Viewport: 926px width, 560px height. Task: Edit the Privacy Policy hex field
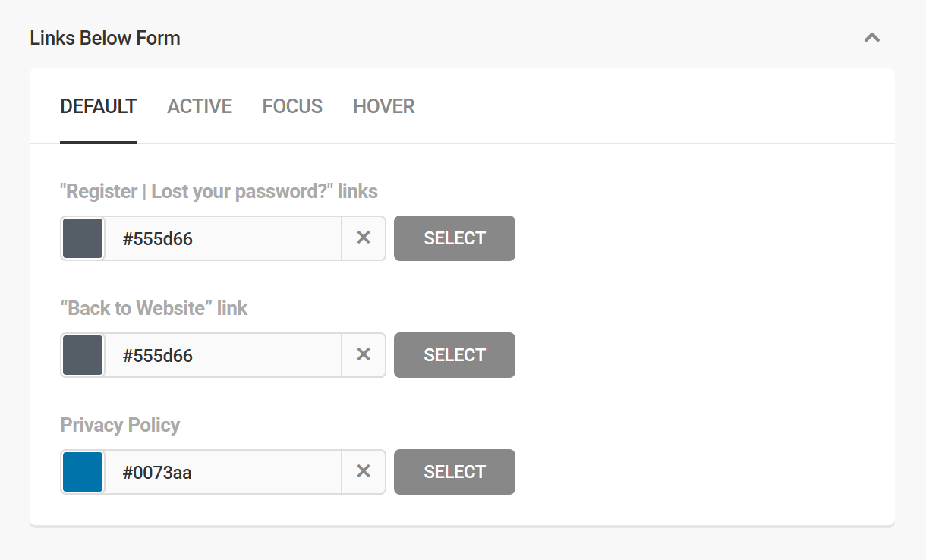click(222, 472)
